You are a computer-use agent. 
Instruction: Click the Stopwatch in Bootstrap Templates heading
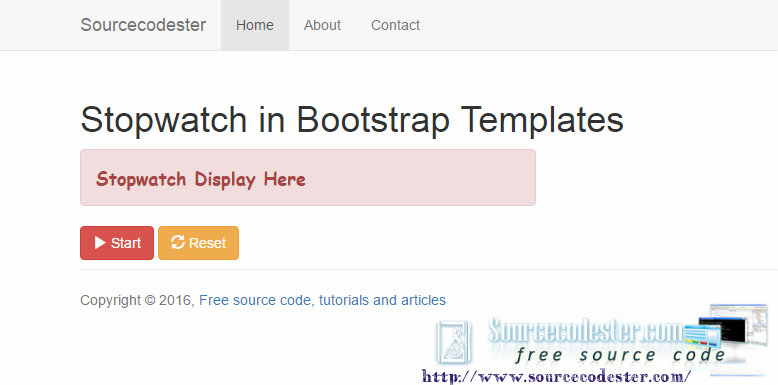tap(352, 120)
